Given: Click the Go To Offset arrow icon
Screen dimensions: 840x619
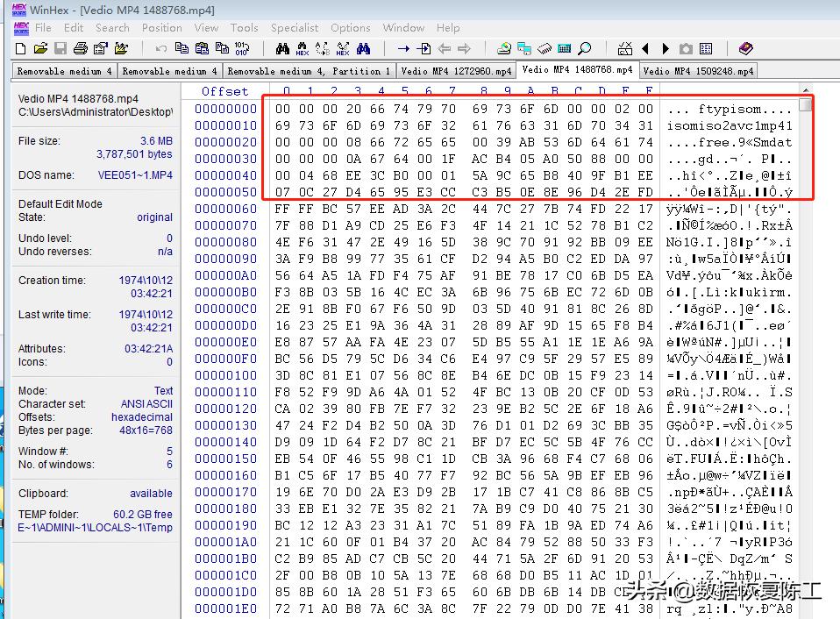Looking at the screenshot, I should click(403, 49).
